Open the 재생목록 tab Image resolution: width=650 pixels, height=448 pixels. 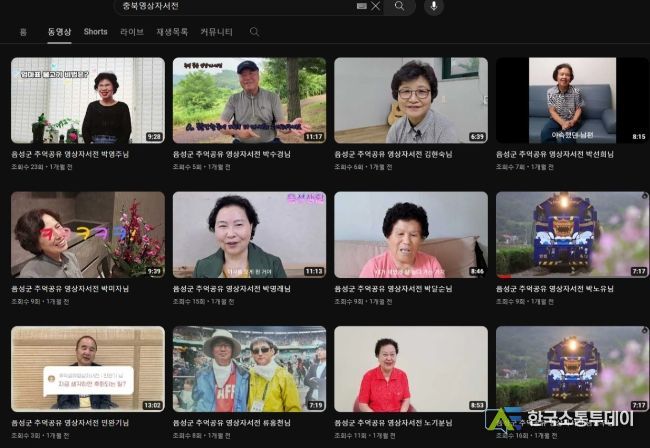pos(172,32)
